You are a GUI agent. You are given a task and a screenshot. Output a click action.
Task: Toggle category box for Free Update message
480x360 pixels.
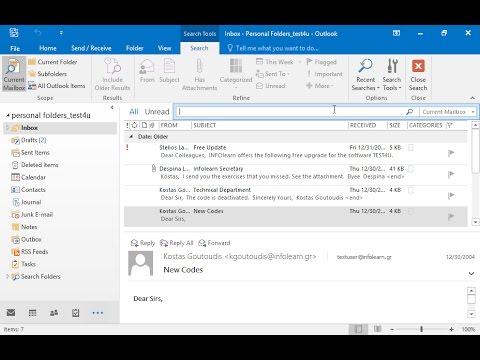(x=411, y=148)
